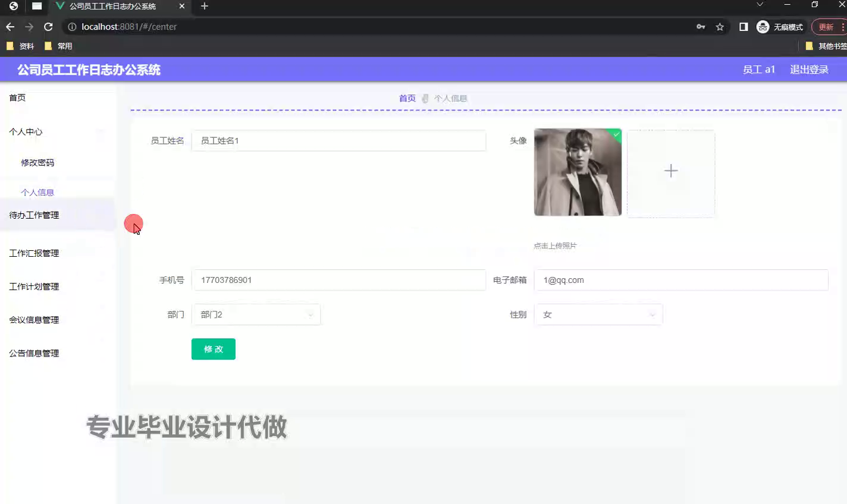The height and width of the screenshot is (504, 847).
Task: Toggle the browser side panel icon
Action: click(744, 27)
